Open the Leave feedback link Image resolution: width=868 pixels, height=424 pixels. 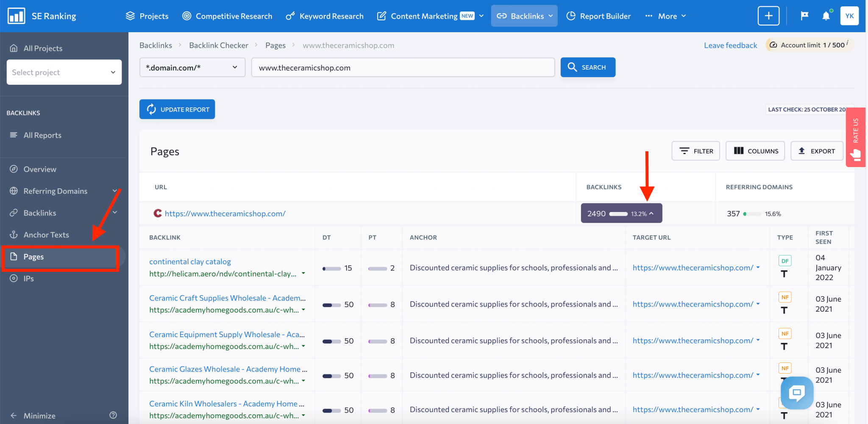(x=730, y=45)
